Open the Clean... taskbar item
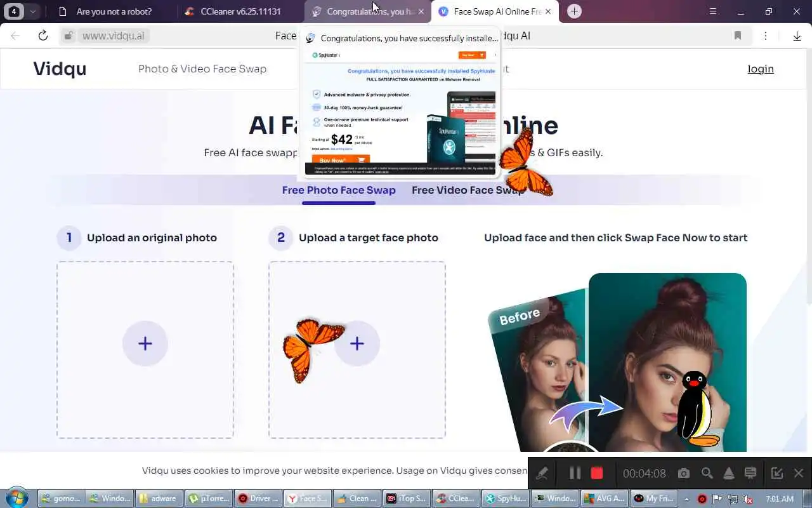The width and height of the screenshot is (812, 508). tap(357, 498)
